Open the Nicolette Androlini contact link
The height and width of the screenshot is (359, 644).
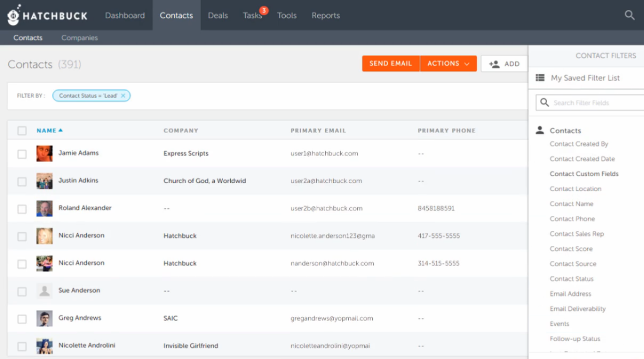[x=88, y=345]
